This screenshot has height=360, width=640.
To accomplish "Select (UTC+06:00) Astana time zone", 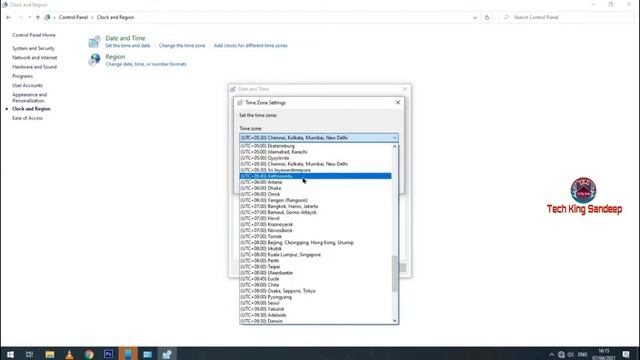I will tap(316, 182).
